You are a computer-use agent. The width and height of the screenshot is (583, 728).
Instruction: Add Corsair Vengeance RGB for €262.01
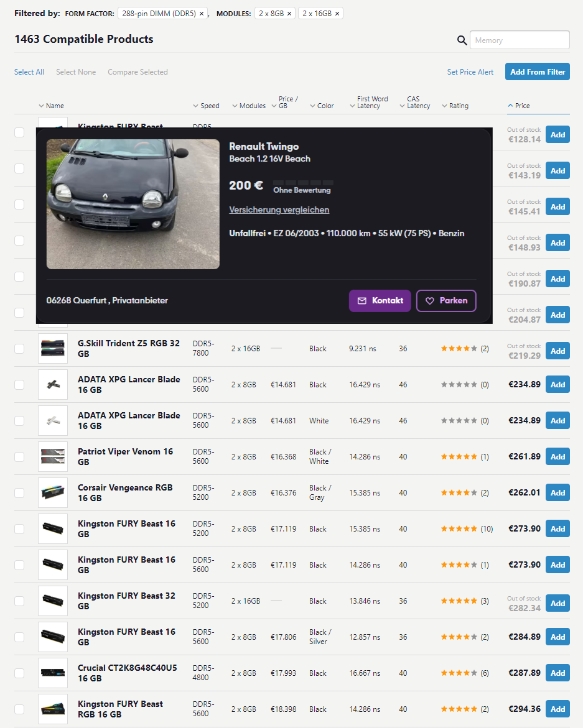(557, 492)
